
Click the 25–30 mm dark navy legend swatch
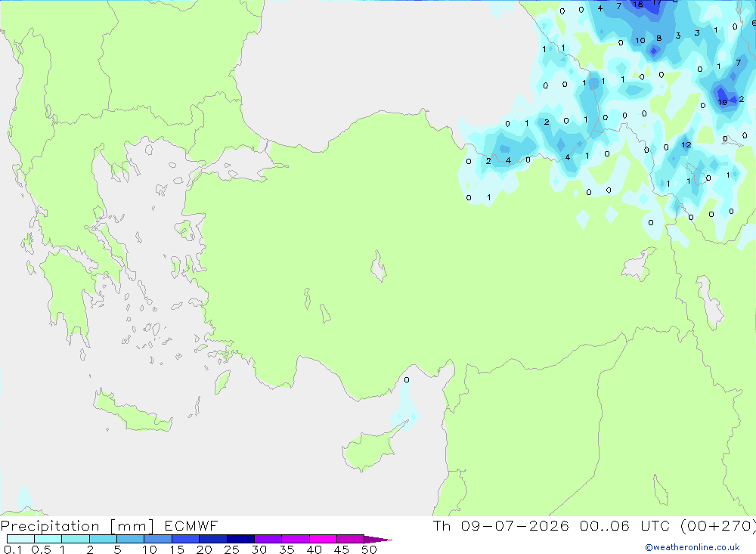pos(240,539)
